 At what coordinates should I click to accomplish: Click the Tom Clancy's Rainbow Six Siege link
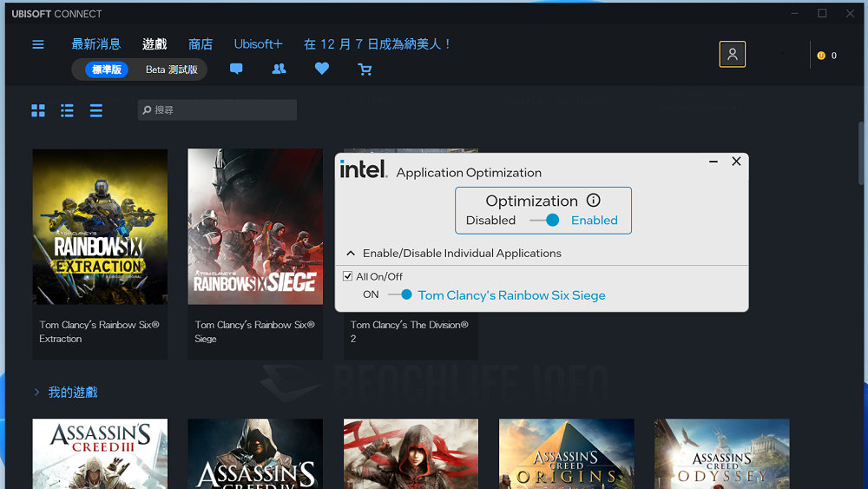click(511, 295)
